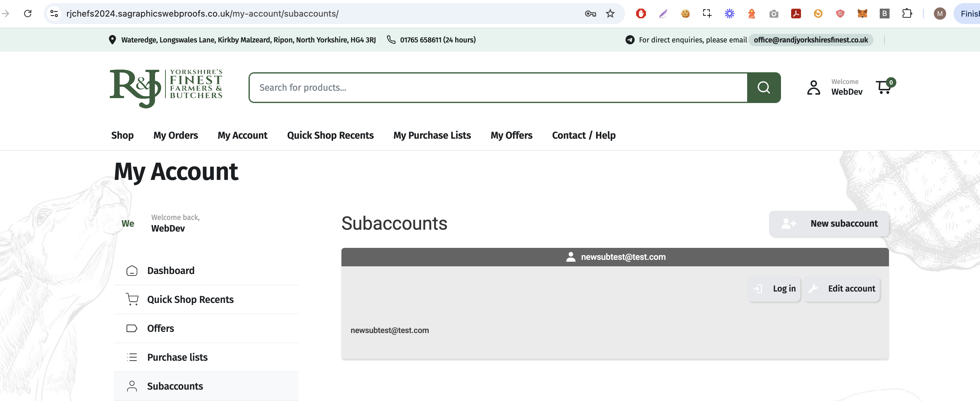The height and width of the screenshot is (401, 980).
Task: Open My Account in the top navigation
Action: pos(242,135)
